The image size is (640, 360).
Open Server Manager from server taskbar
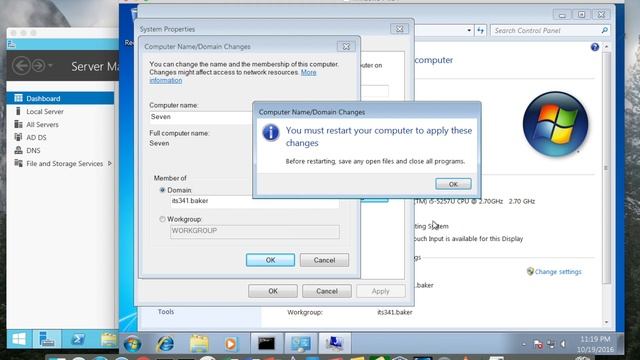(47, 339)
